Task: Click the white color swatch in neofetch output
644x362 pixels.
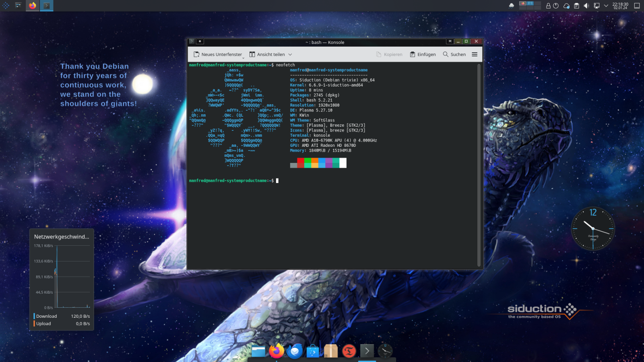Action: point(343,162)
